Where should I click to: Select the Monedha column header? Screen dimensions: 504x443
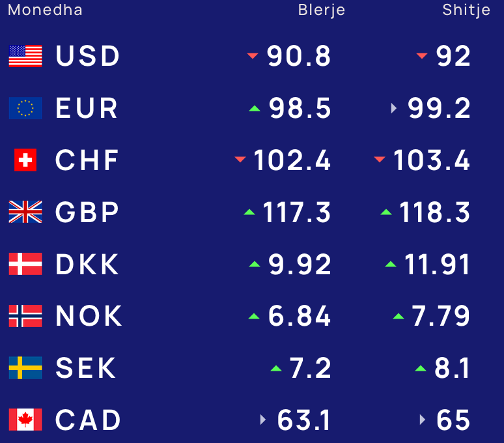tap(45, 10)
